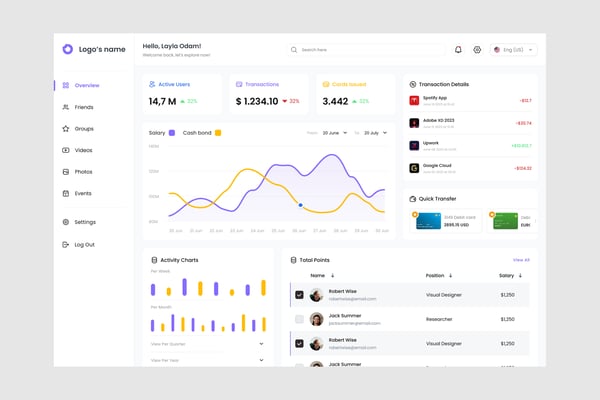The width and height of the screenshot is (600, 400).
Task: Click the 14,7 M value
Action: (x=162, y=101)
